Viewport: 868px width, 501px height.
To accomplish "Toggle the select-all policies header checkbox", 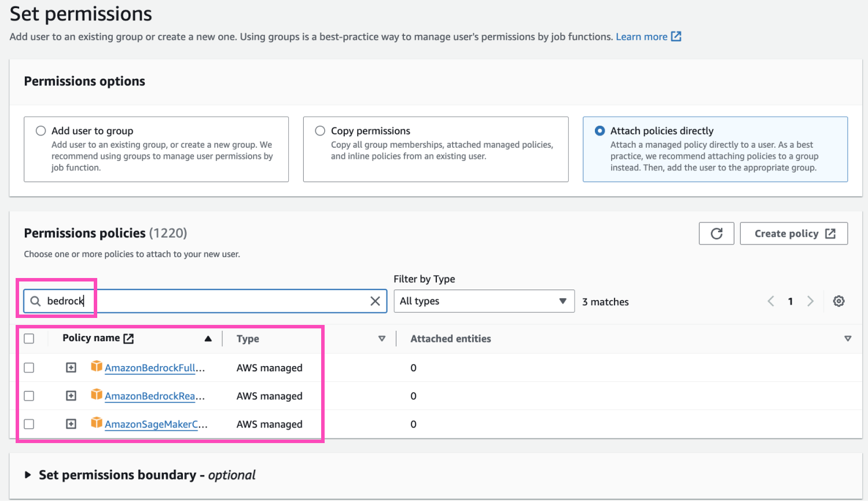I will [x=30, y=339].
